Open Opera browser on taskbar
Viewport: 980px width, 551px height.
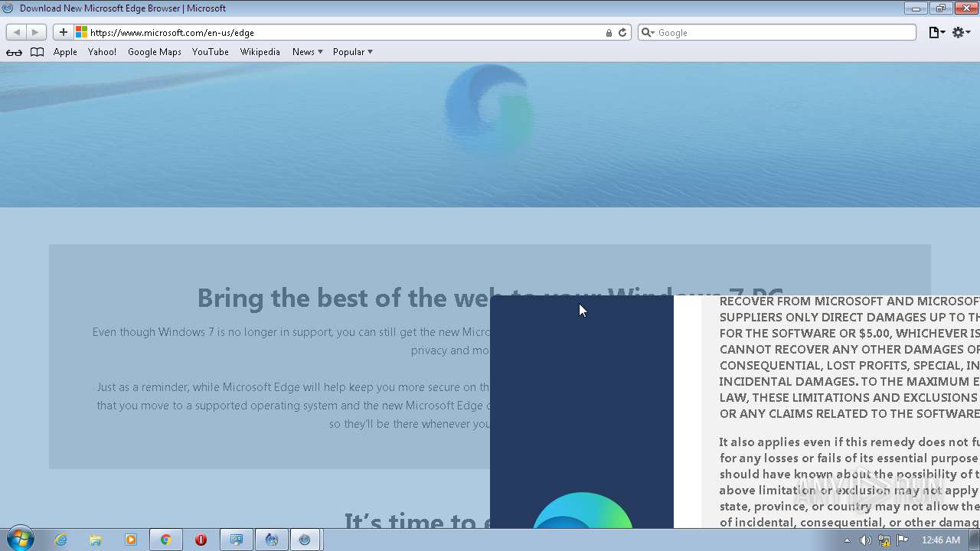point(201,540)
